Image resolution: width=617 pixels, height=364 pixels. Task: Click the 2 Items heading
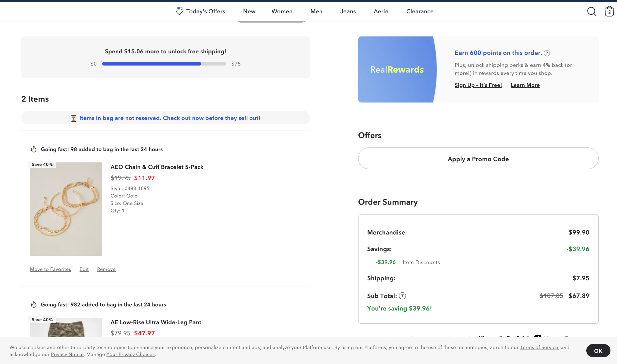tap(35, 99)
